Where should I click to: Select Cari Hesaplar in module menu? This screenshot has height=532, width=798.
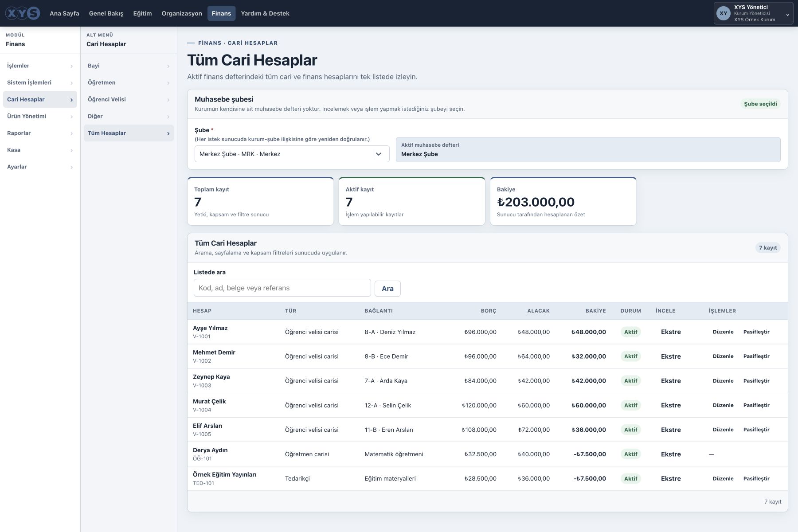click(40, 99)
